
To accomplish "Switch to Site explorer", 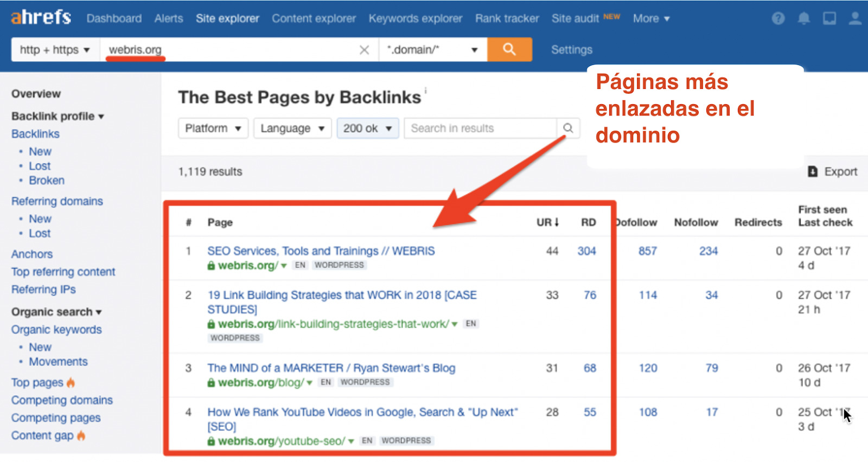I will point(227,18).
